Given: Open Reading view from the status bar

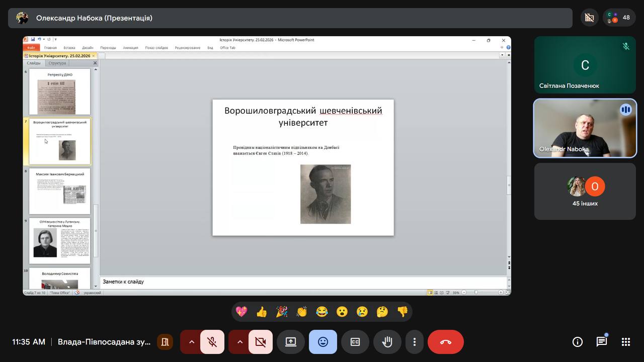Looking at the screenshot, I should (441, 292).
